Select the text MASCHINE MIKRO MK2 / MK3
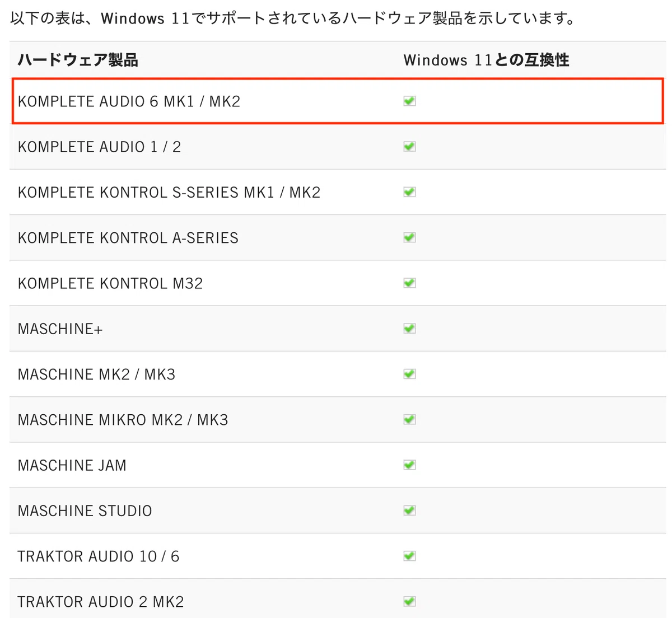672x618 pixels. tap(123, 420)
